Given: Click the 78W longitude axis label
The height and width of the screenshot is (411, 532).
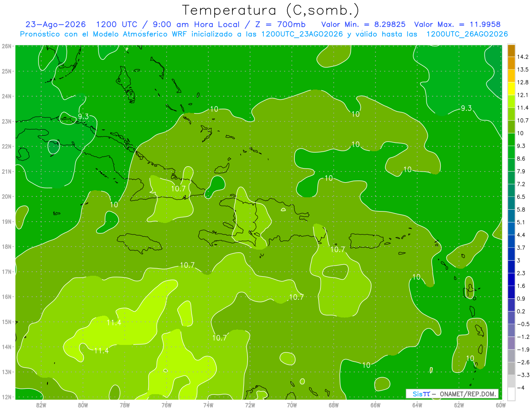Looking at the screenshot, I should 125,405.
